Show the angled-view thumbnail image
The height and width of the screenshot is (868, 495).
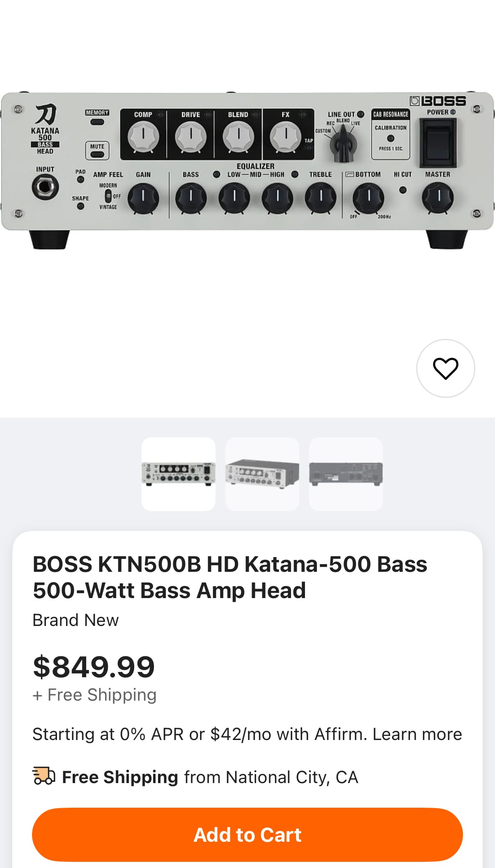pos(262,474)
